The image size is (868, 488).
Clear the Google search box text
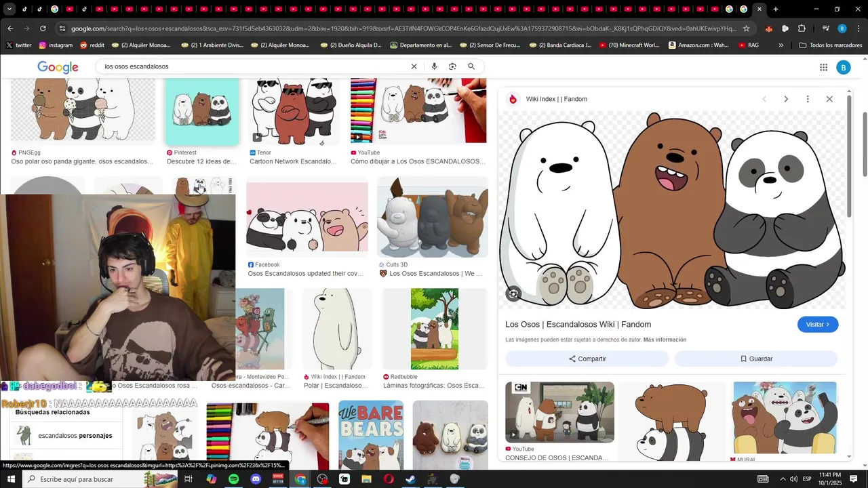tap(414, 66)
